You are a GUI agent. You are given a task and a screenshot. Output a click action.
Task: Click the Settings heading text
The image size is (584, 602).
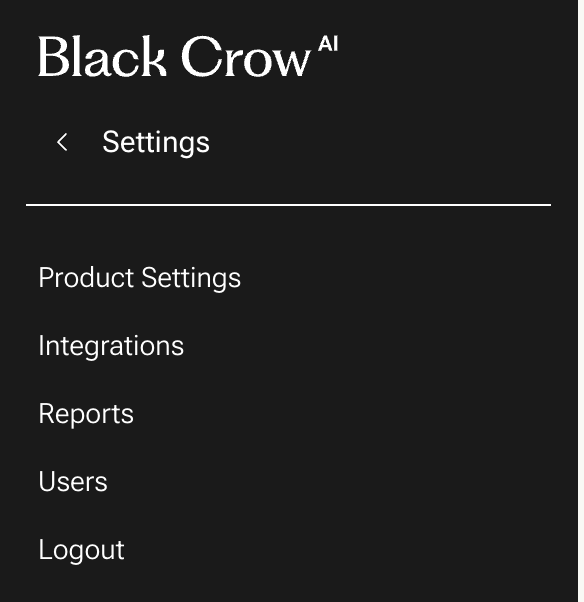(x=156, y=143)
